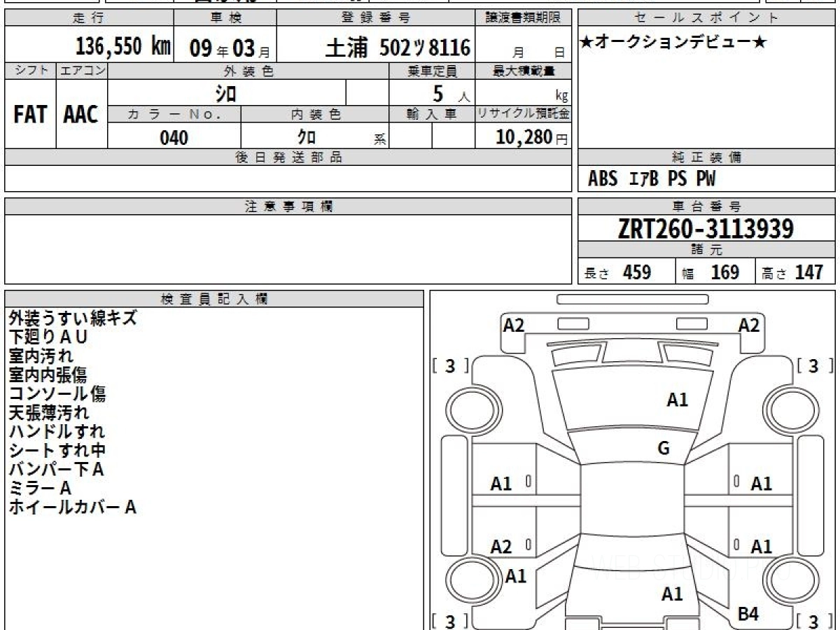Select the color number 040 field
840x630 pixels.
point(174,138)
